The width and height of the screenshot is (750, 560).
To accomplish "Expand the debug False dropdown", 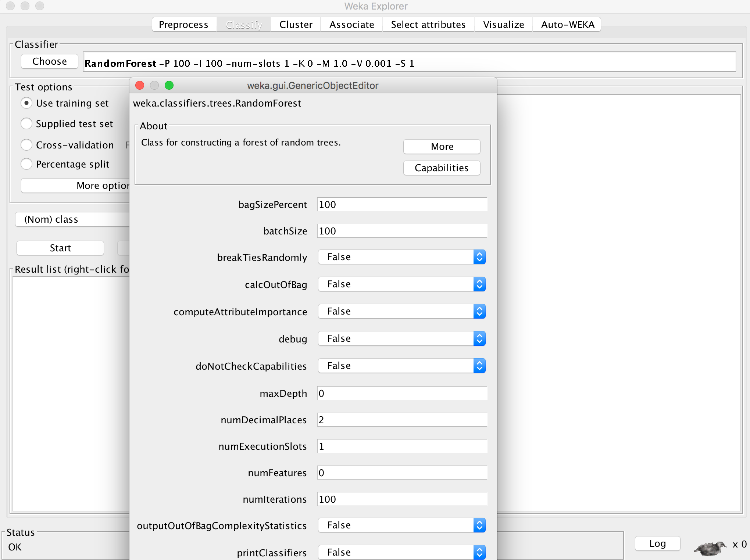I will pos(479,339).
